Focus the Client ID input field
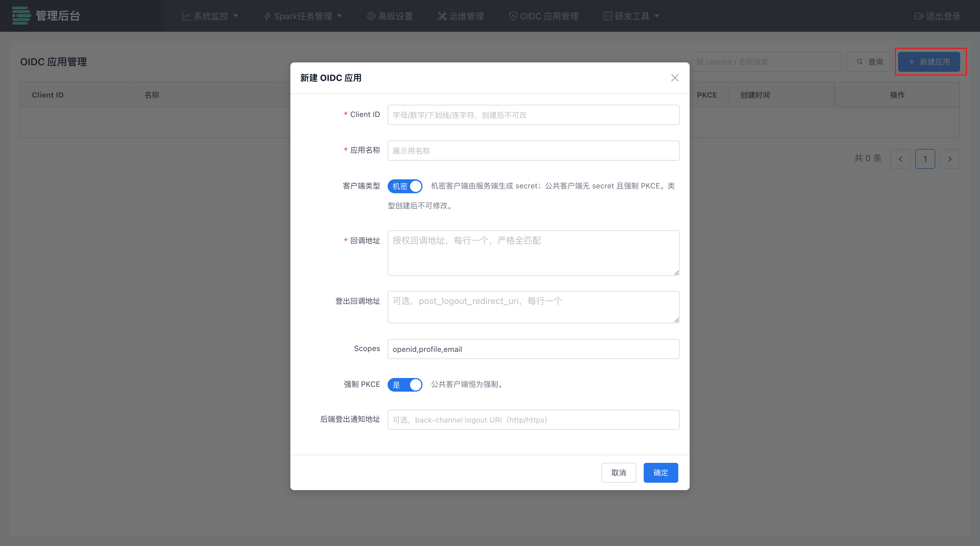Image resolution: width=980 pixels, height=546 pixels. click(x=533, y=115)
